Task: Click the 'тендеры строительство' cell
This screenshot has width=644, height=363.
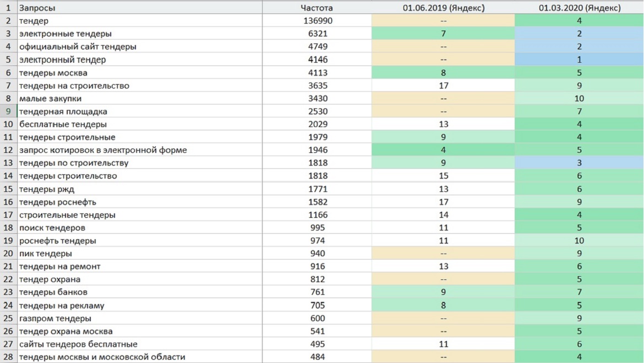Action: point(140,175)
